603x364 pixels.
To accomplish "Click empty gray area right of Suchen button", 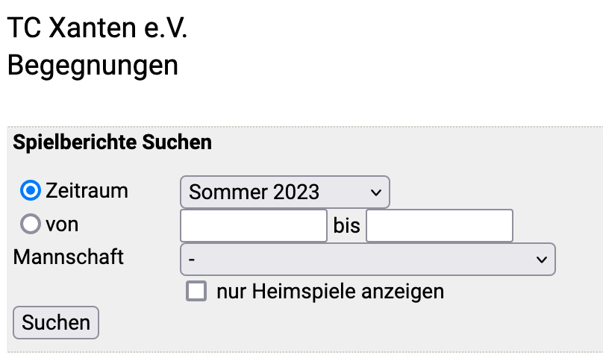I will click(x=336, y=323).
